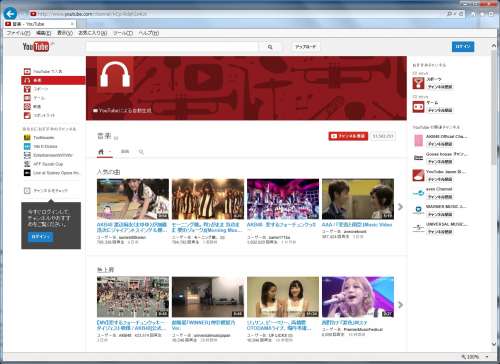The image size is (500, 364).
Task: Click the magnifier search button
Action: (270, 47)
